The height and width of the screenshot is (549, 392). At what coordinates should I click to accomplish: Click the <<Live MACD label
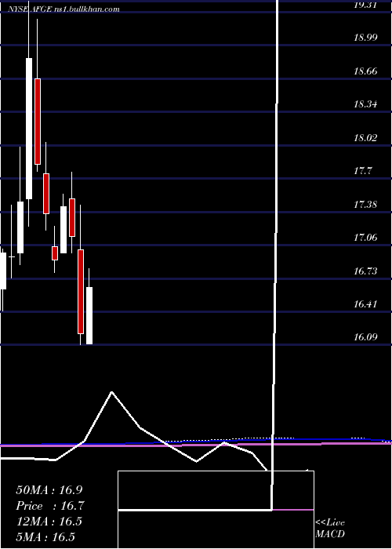coord(330,529)
